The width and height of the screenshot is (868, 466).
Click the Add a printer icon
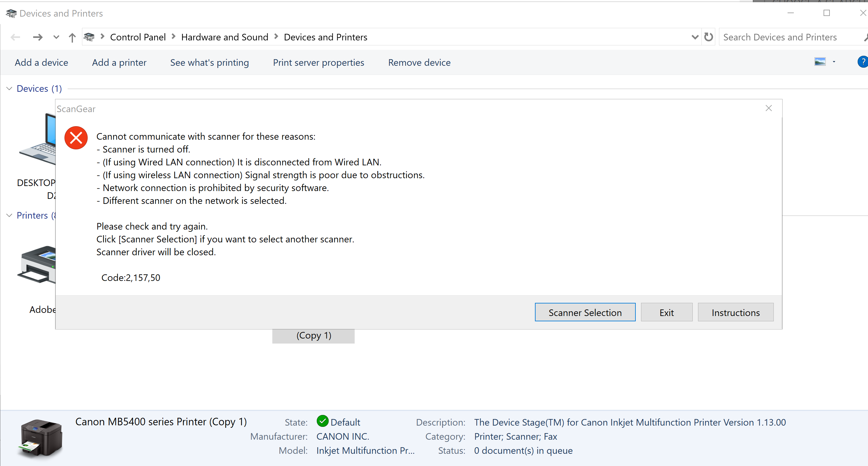(x=119, y=62)
